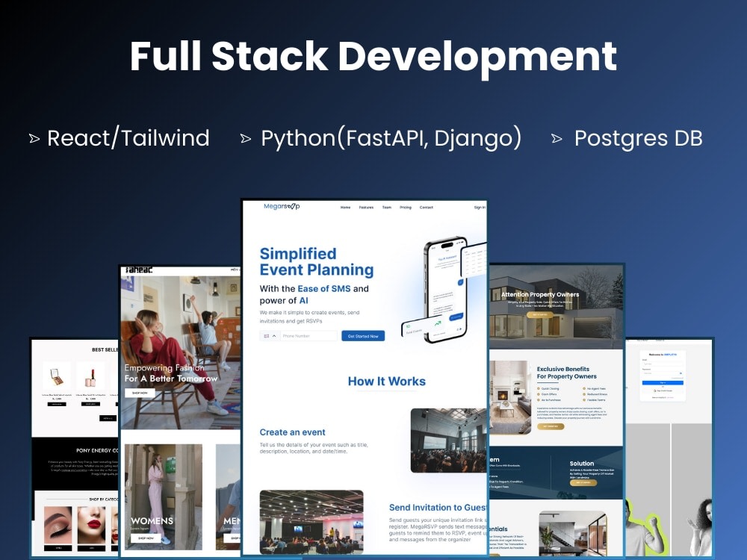Click the Quick Closing benefit bullet
Image resolution: width=747 pixels, height=560 pixels.
[548, 388]
